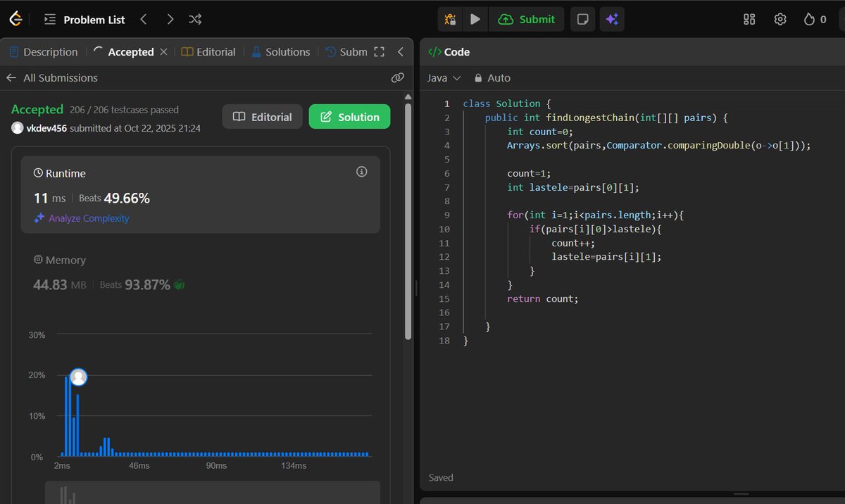Click the green Solution button
This screenshot has width=845, height=504.
[x=349, y=117]
